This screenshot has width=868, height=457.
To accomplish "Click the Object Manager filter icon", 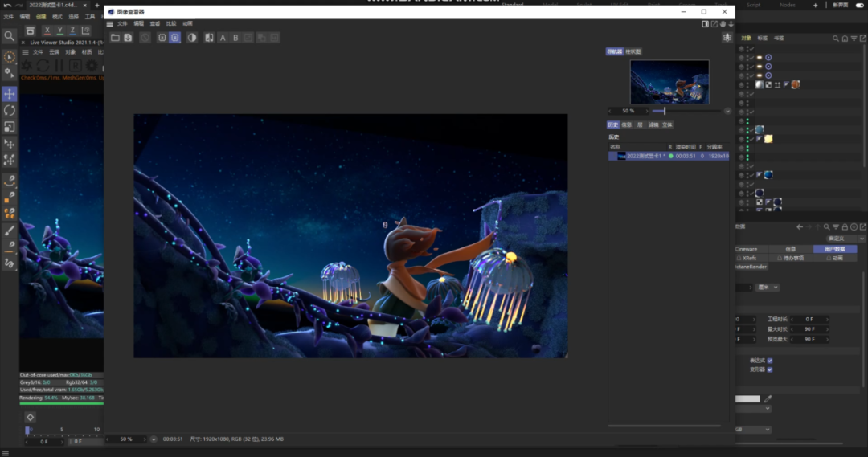I will pos(854,39).
